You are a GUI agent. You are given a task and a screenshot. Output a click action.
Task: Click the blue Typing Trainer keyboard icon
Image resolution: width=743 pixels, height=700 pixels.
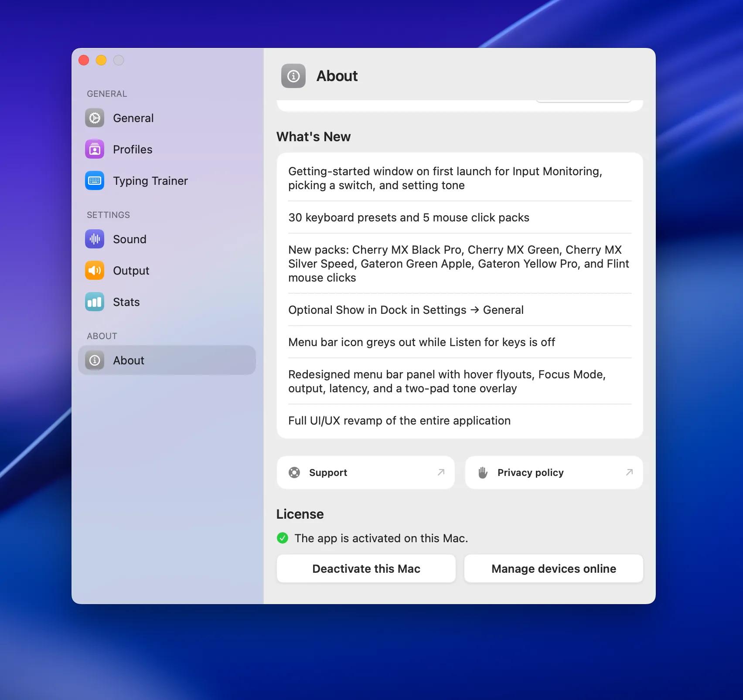click(x=95, y=180)
